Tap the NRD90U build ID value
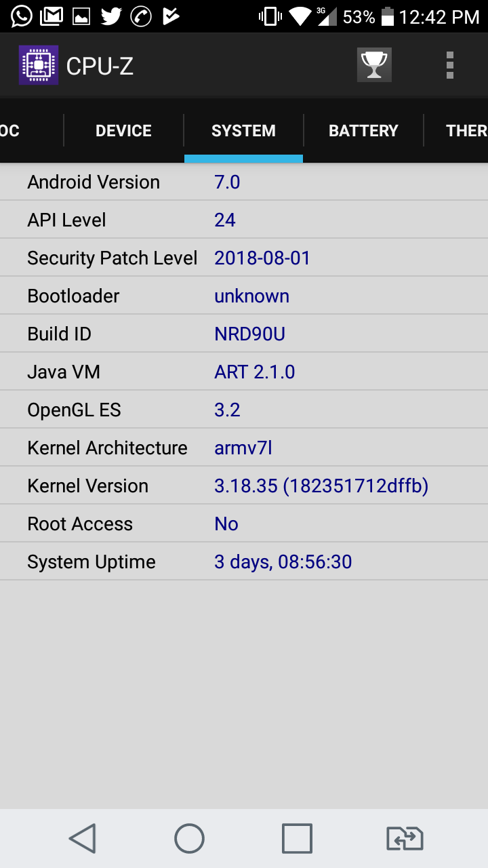 (250, 334)
